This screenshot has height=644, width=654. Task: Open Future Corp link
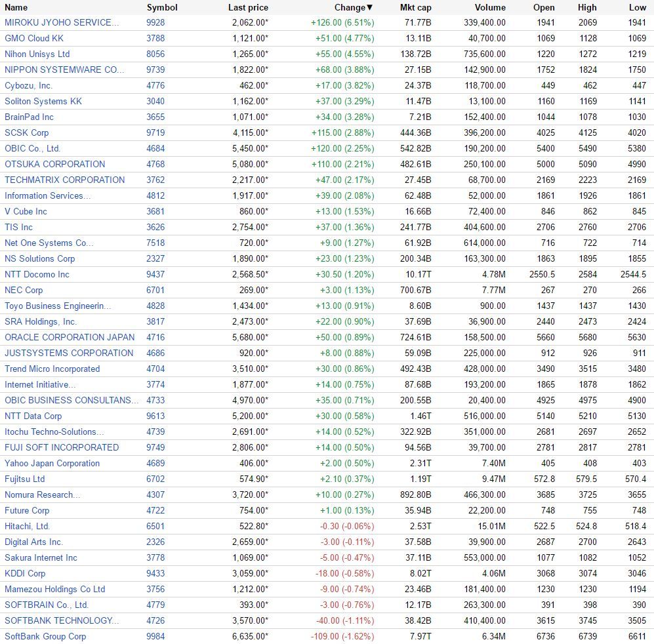click(x=27, y=510)
